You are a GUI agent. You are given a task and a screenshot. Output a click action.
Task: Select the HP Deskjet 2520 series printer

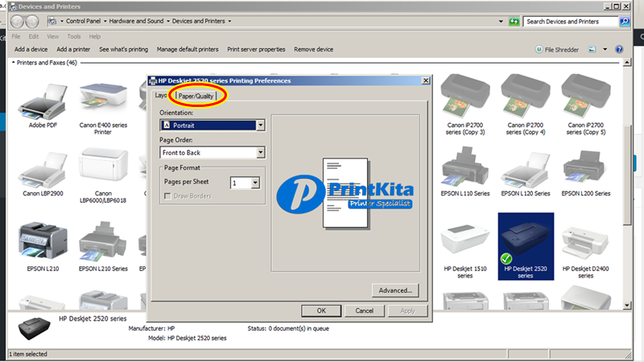click(526, 246)
